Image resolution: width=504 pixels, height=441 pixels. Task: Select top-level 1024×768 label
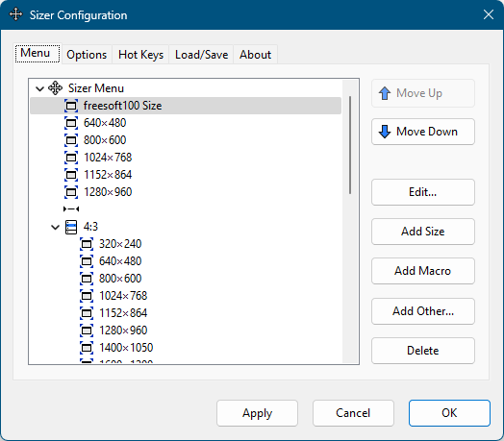pyautogui.click(x=108, y=158)
